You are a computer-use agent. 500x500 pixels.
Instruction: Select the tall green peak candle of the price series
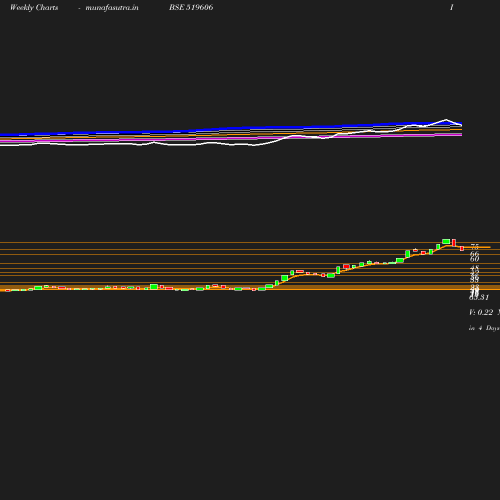[x=446, y=242]
